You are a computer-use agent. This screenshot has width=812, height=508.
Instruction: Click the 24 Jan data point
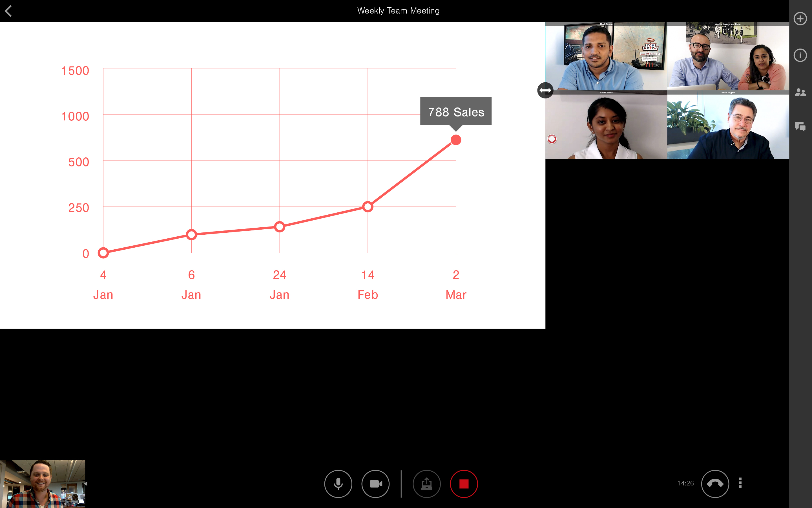click(280, 227)
